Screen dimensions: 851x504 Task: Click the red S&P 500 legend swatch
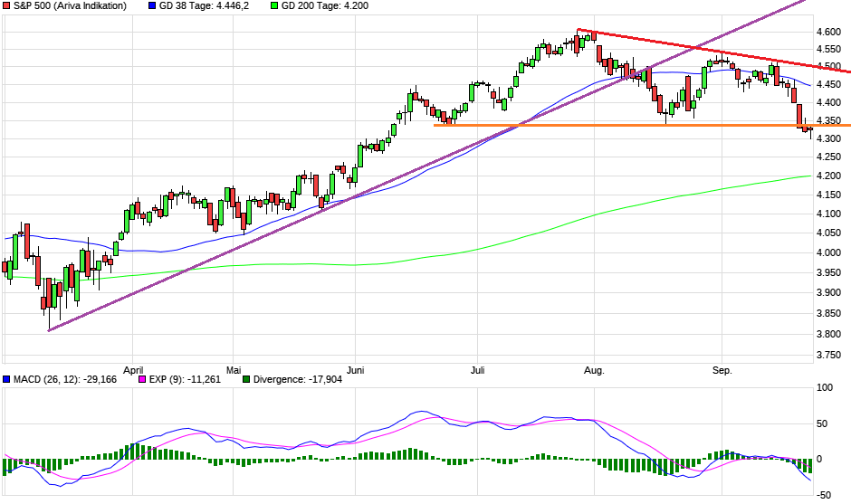coord(6,6)
